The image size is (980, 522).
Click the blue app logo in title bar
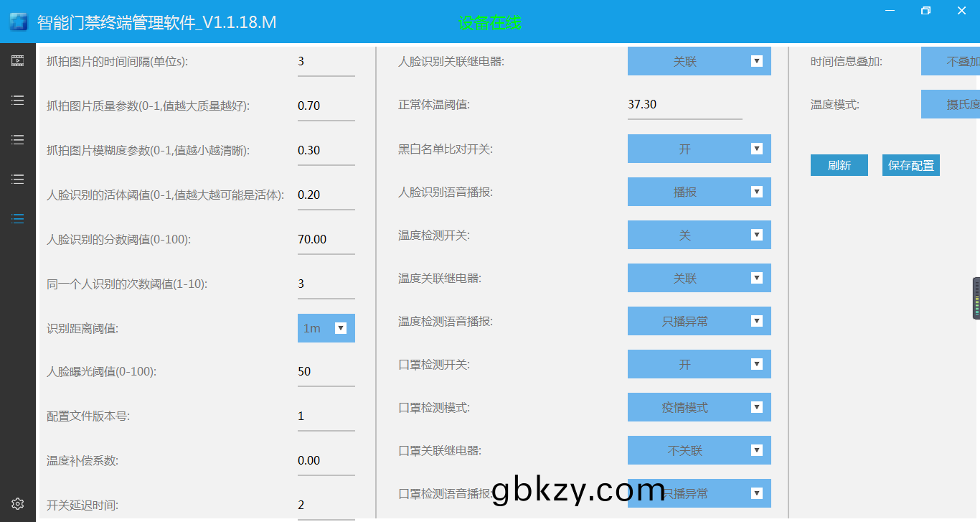click(x=18, y=22)
